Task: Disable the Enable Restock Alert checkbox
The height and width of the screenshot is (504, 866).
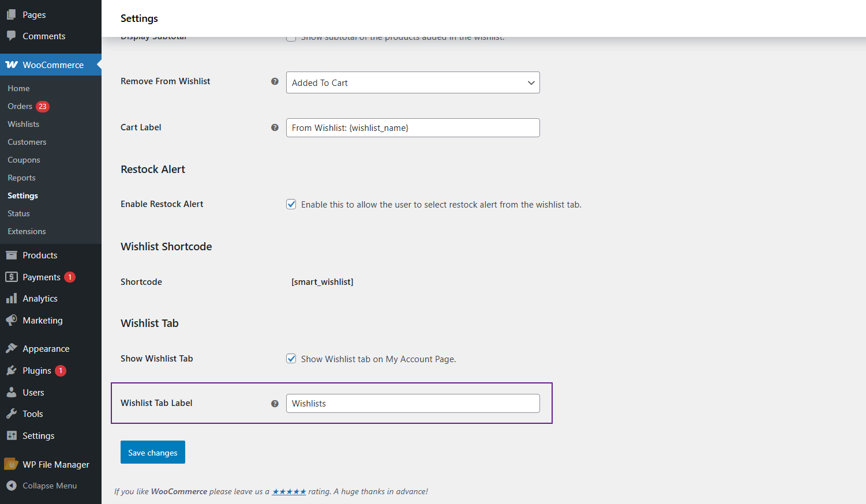Action: (x=291, y=204)
